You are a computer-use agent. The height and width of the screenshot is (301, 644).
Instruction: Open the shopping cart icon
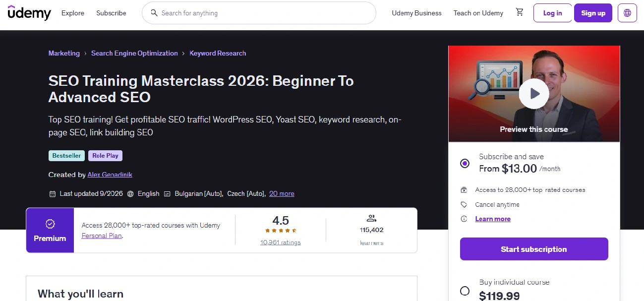pos(520,12)
